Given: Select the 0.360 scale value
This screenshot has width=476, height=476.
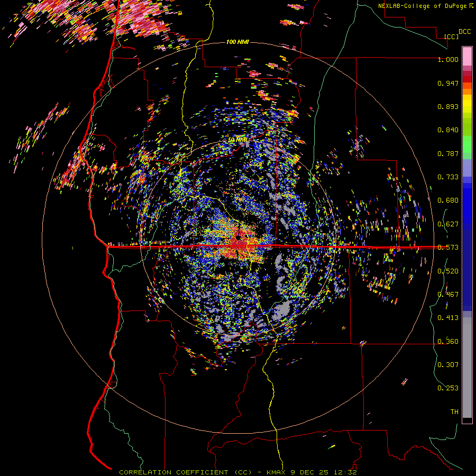Looking at the screenshot, I should click(448, 342).
